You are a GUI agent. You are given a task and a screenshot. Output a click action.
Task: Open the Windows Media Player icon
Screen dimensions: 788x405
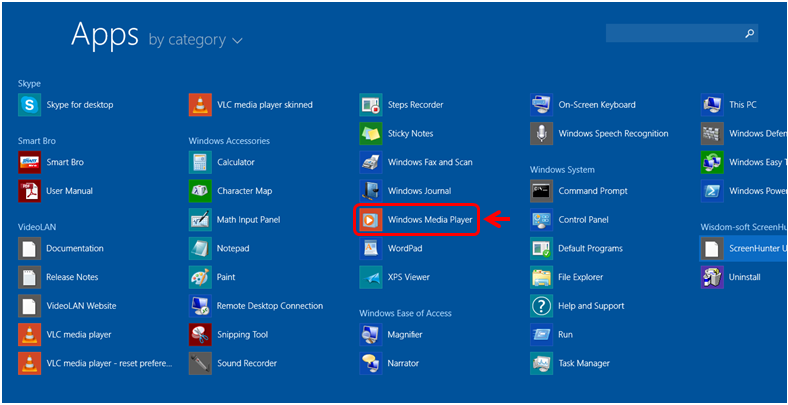(x=371, y=219)
